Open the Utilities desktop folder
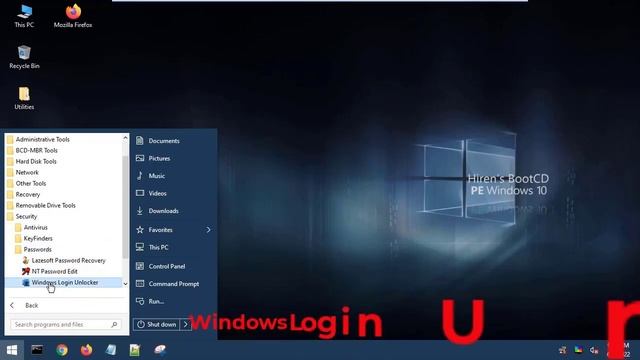 point(24,98)
